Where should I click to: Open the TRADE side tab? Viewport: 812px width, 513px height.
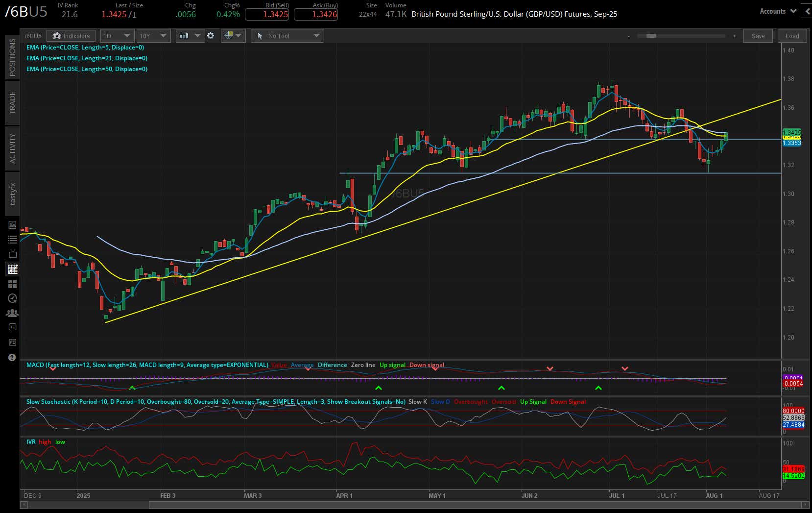tap(12, 103)
